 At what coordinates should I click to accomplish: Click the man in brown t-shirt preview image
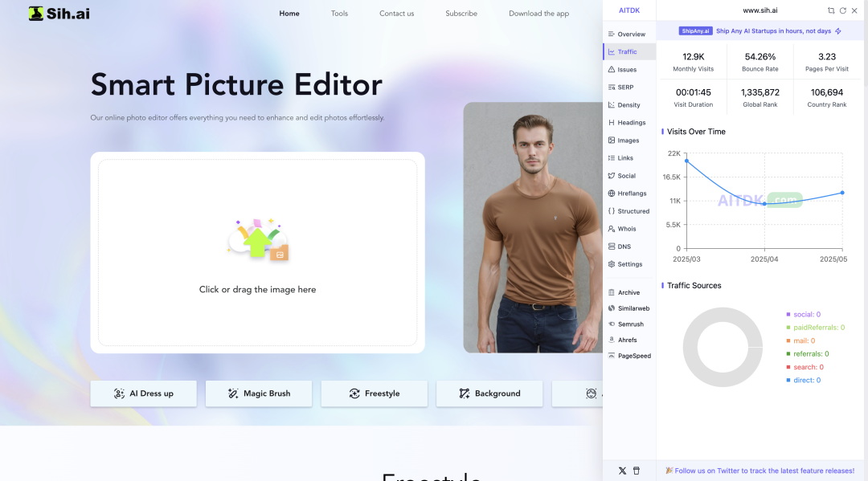[533, 227]
